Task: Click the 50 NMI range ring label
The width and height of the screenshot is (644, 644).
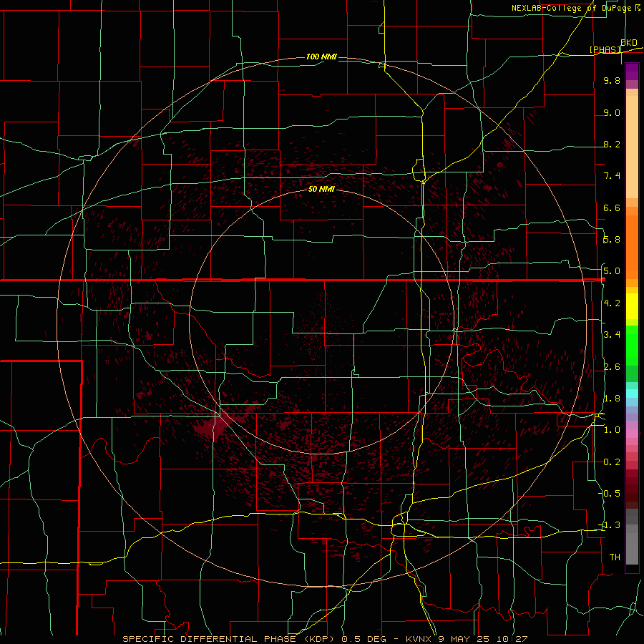Action: click(321, 189)
